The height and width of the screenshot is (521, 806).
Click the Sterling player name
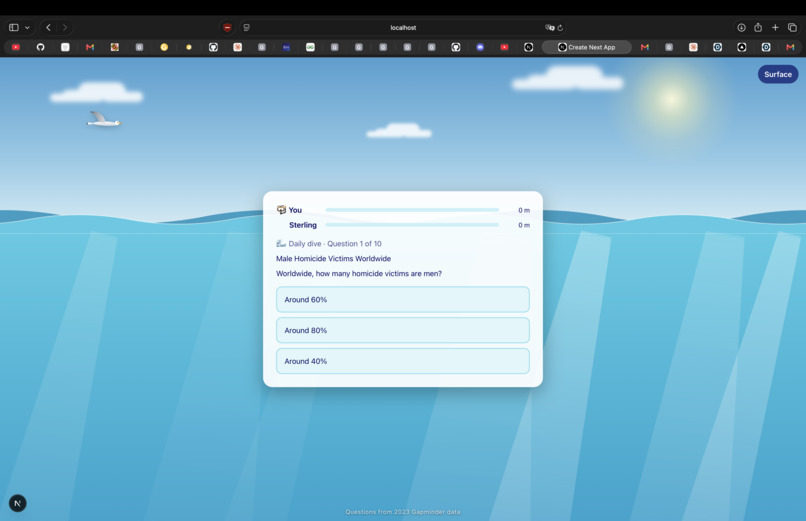303,225
